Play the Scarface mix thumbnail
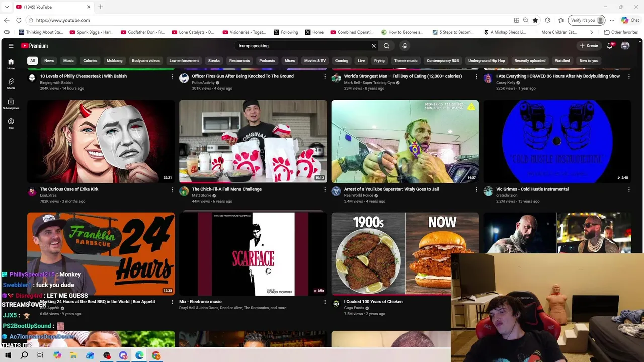The image size is (644, 362). coord(253,254)
